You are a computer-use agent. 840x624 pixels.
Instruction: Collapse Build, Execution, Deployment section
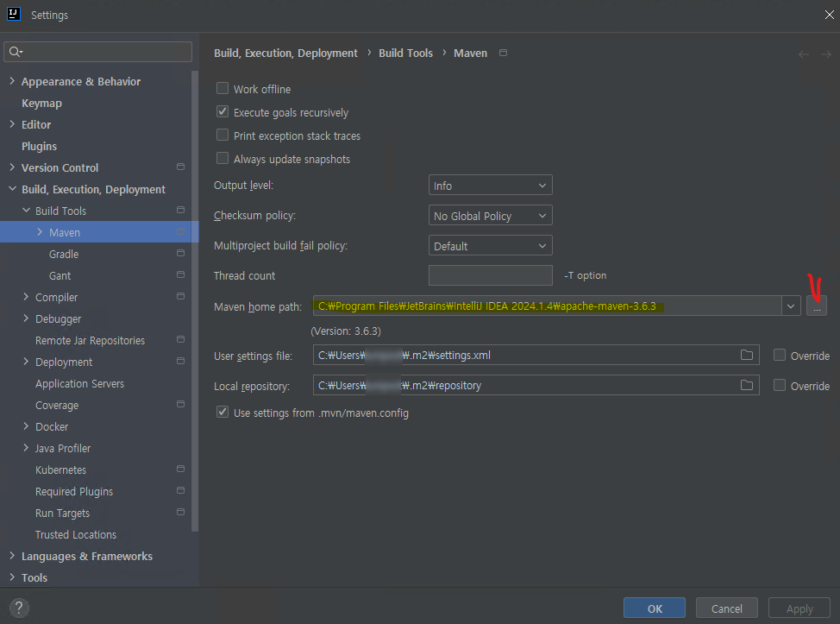point(12,189)
